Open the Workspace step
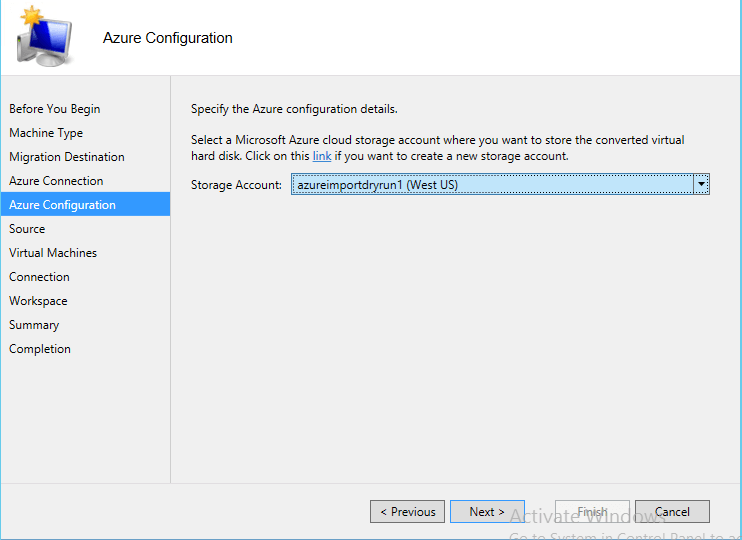Screen dimensions: 742x540 coord(38,301)
